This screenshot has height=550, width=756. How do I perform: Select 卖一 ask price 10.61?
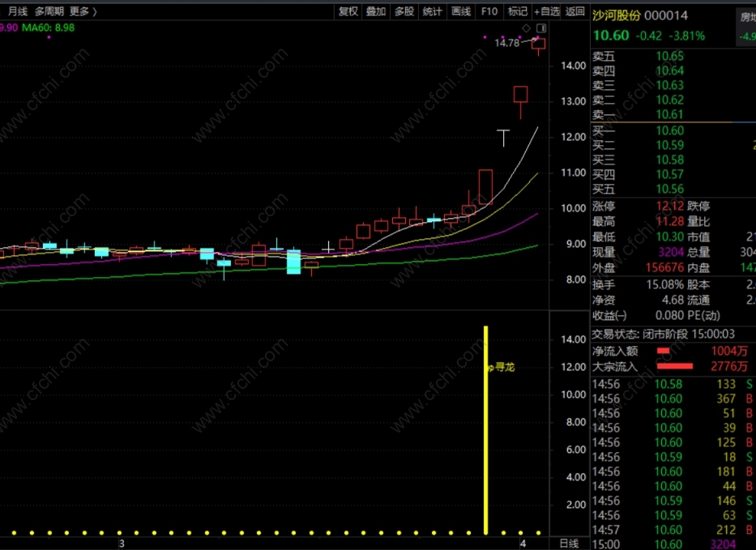[x=669, y=115]
